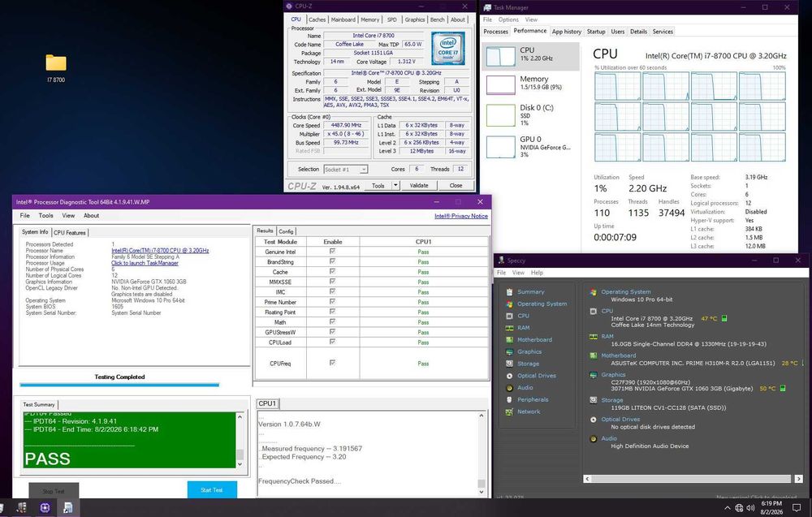This screenshot has height=517, width=812.
Task: Open Optical Drives icon in Speccy sidebar
Action: pyautogui.click(x=510, y=376)
